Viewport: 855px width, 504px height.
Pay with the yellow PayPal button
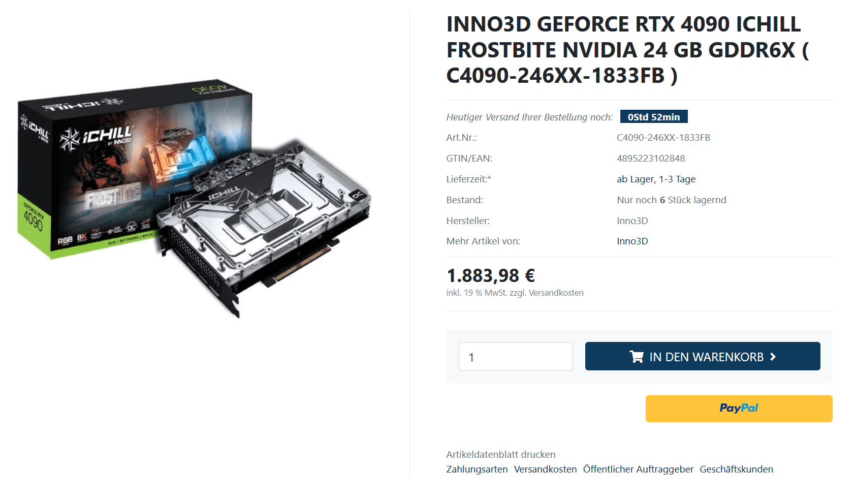coord(739,408)
